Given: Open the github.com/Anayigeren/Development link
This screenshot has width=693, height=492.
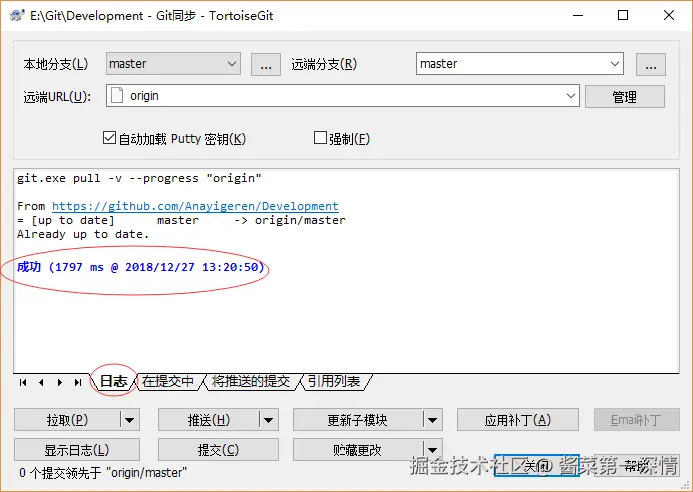Looking at the screenshot, I should [195, 206].
